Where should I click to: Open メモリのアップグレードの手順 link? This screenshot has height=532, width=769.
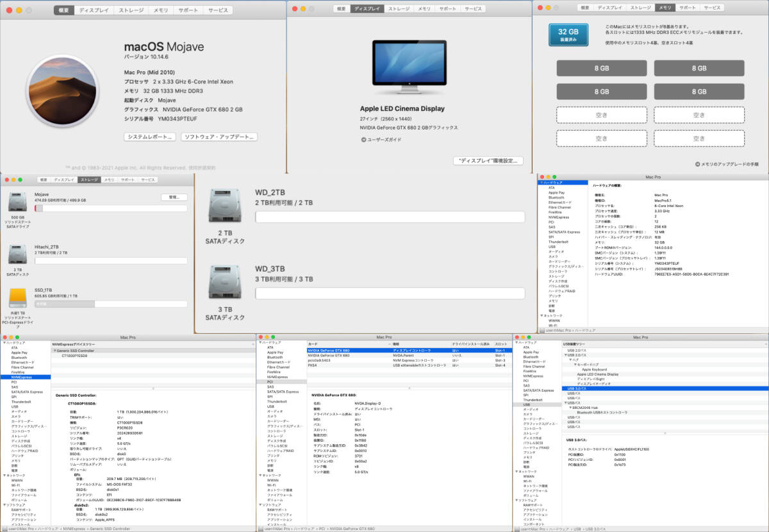point(731,164)
